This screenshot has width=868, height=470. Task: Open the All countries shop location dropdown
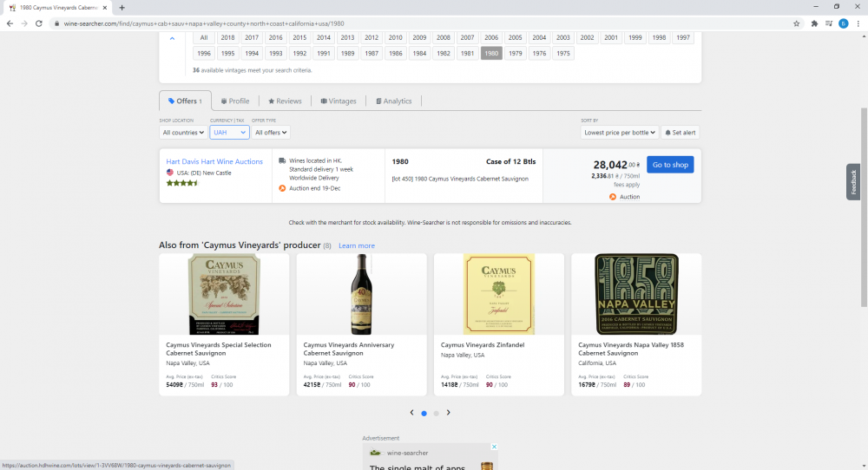point(183,133)
